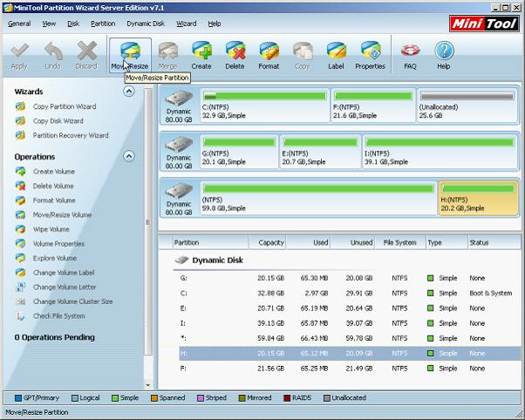Open the Help menu in menu bar

click(x=215, y=24)
